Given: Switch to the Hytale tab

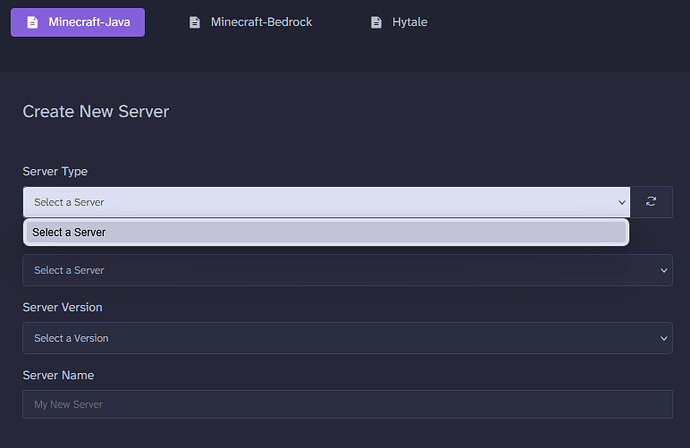Looking at the screenshot, I should pyautogui.click(x=399, y=22).
